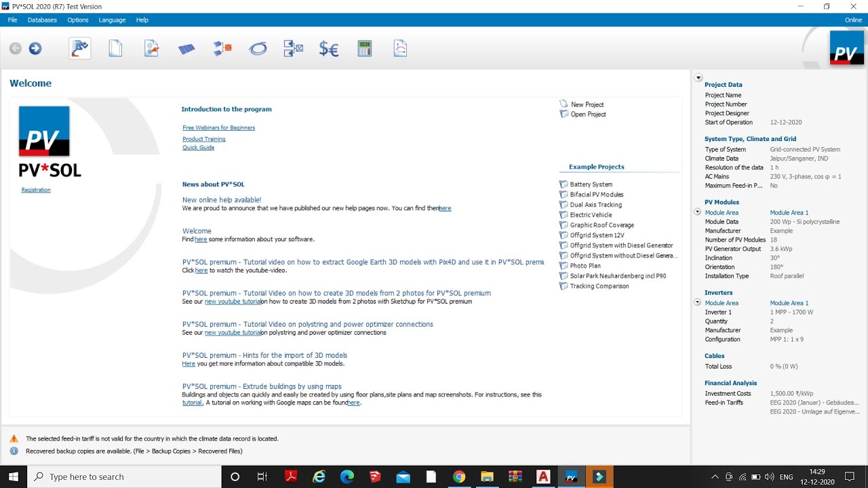Open the Windows notification center
The height and width of the screenshot is (488, 868).
point(850,476)
